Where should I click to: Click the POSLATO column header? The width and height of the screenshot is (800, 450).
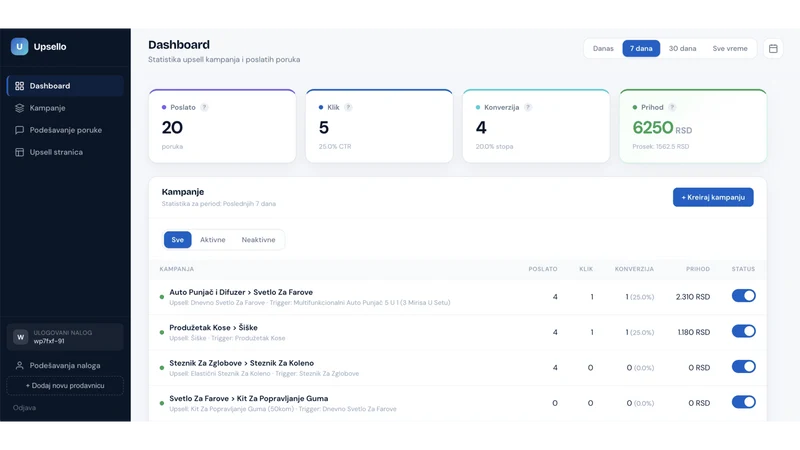click(x=543, y=269)
